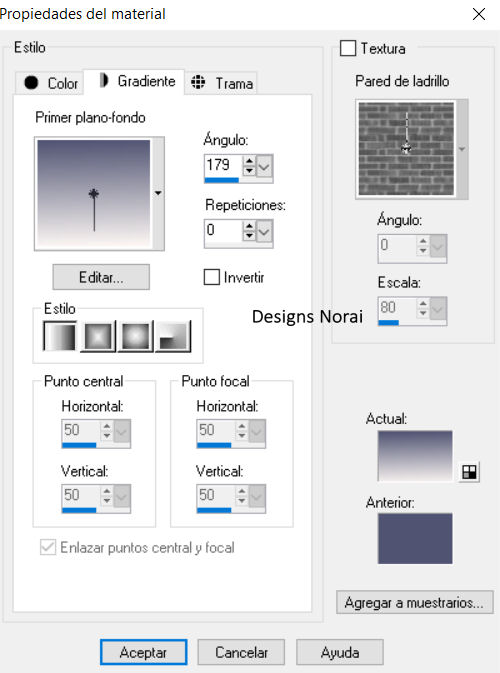This screenshot has height=673, width=500.
Task: Open the gradient preset dropdown arrow
Action: [158, 193]
